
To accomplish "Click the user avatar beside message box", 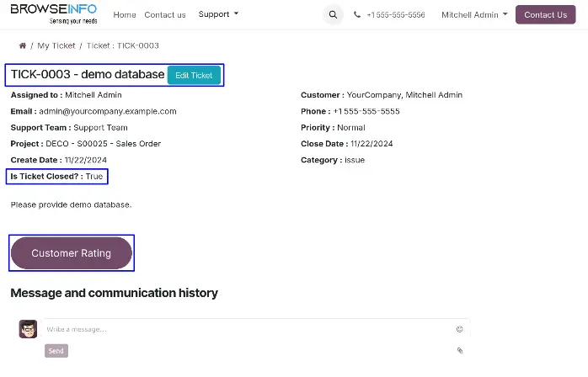I will (x=28, y=329).
